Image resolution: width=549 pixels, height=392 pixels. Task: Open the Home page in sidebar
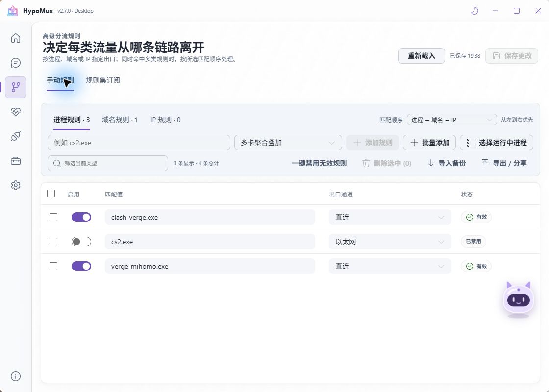15,38
